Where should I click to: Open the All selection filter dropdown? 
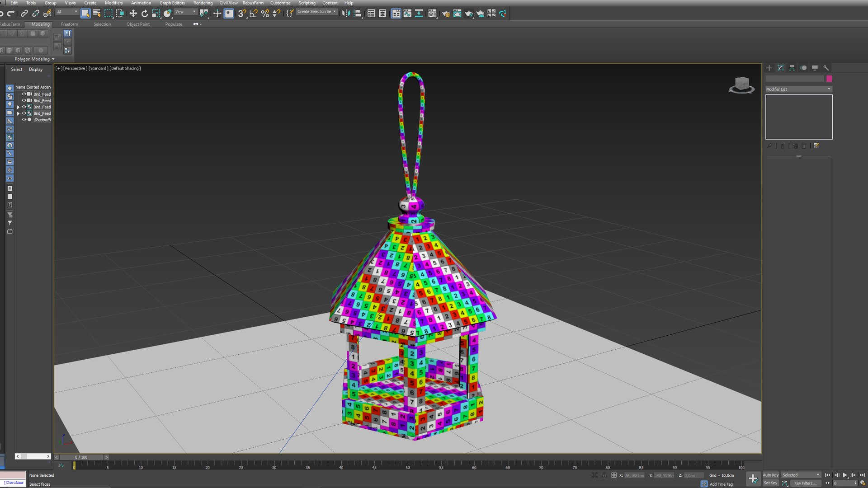67,12
